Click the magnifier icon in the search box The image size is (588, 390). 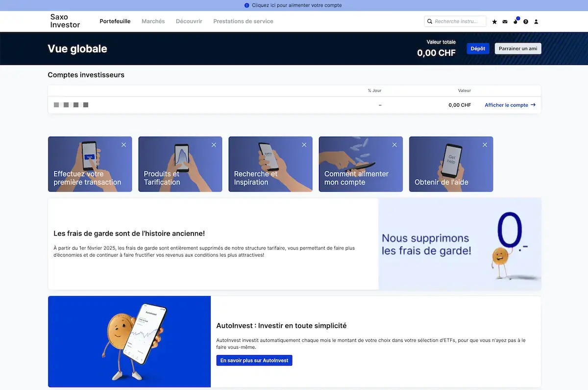430,22
